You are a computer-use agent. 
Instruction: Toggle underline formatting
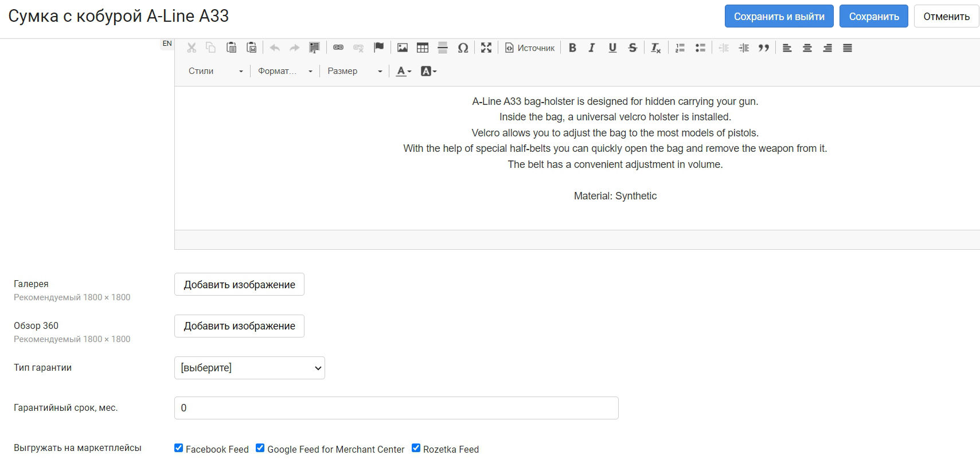(x=612, y=48)
